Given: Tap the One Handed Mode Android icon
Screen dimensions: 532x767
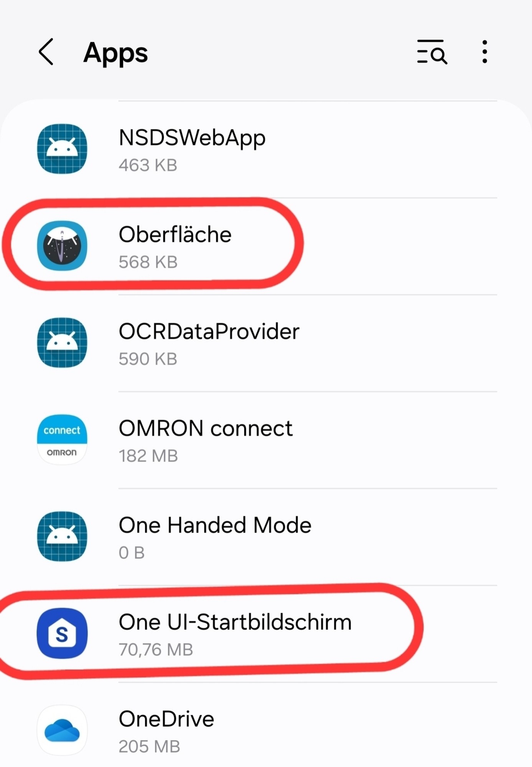Looking at the screenshot, I should 62,536.
